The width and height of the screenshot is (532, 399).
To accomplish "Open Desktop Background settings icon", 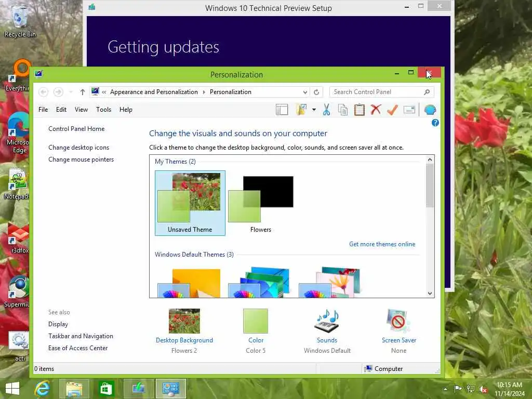I will pos(184,321).
